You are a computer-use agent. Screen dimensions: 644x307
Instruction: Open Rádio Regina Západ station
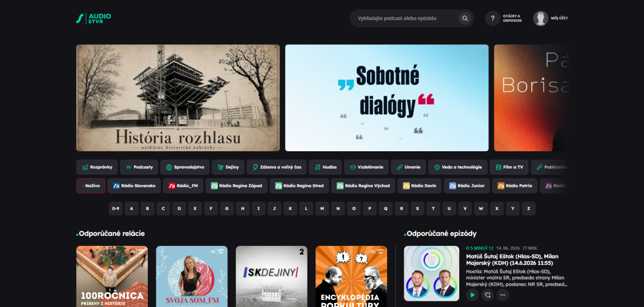coord(236,186)
